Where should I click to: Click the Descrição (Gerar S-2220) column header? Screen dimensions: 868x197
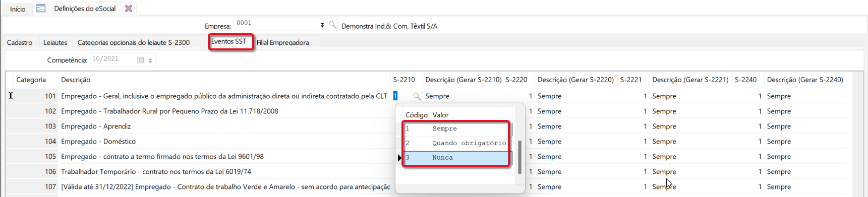575,80
